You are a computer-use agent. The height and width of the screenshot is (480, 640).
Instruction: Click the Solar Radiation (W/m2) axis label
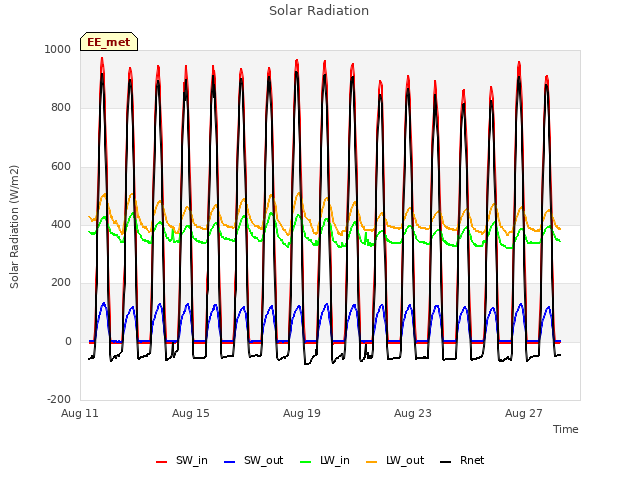click(14, 227)
